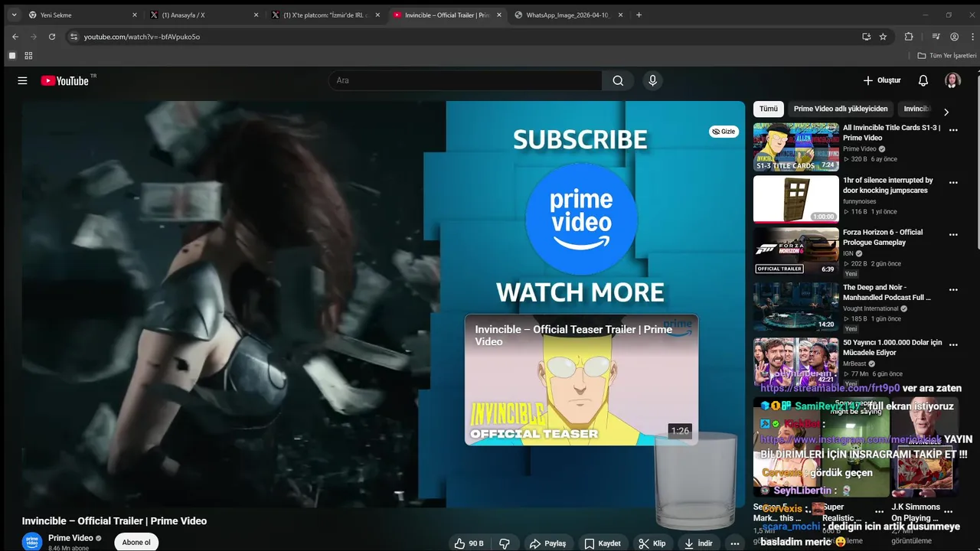The height and width of the screenshot is (551, 980).
Task: Dislike the video with thumbs down
Action: pos(505,543)
